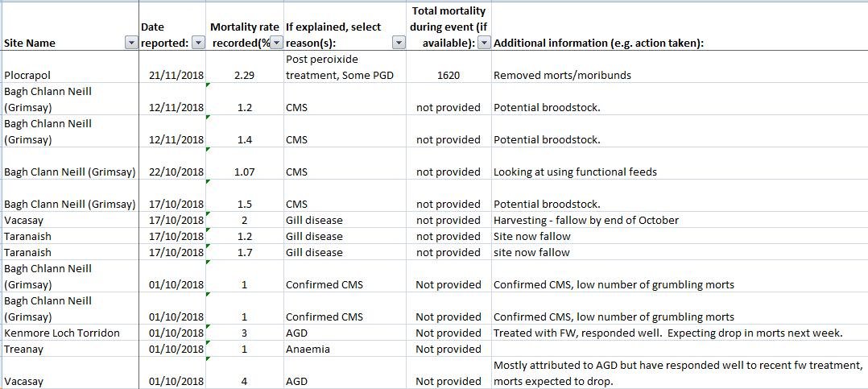The width and height of the screenshot is (868, 389).
Task: Expand the Mortality rate recorded filter
Action: pyautogui.click(x=276, y=43)
